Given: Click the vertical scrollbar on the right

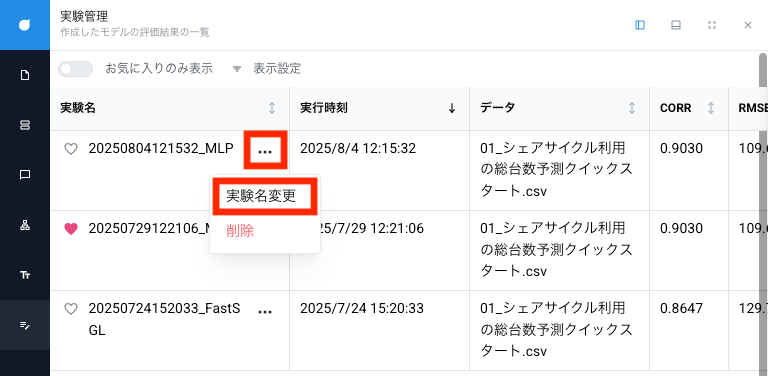Looking at the screenshot, I should [763, 211].
